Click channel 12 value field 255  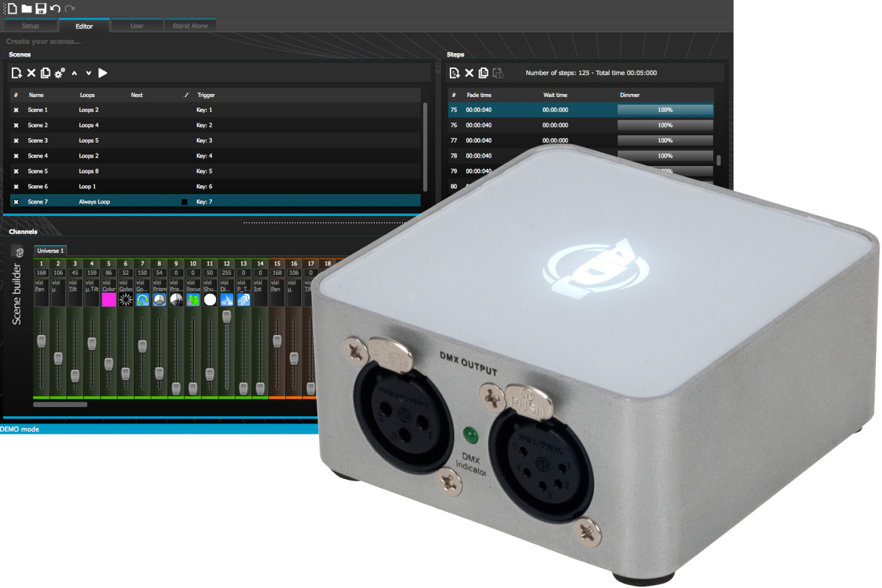[226, 273]
